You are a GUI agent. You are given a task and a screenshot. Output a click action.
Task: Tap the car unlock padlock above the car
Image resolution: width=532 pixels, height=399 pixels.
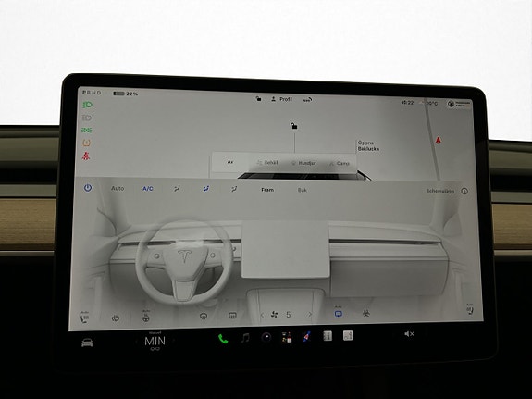[x=294, y=126]
